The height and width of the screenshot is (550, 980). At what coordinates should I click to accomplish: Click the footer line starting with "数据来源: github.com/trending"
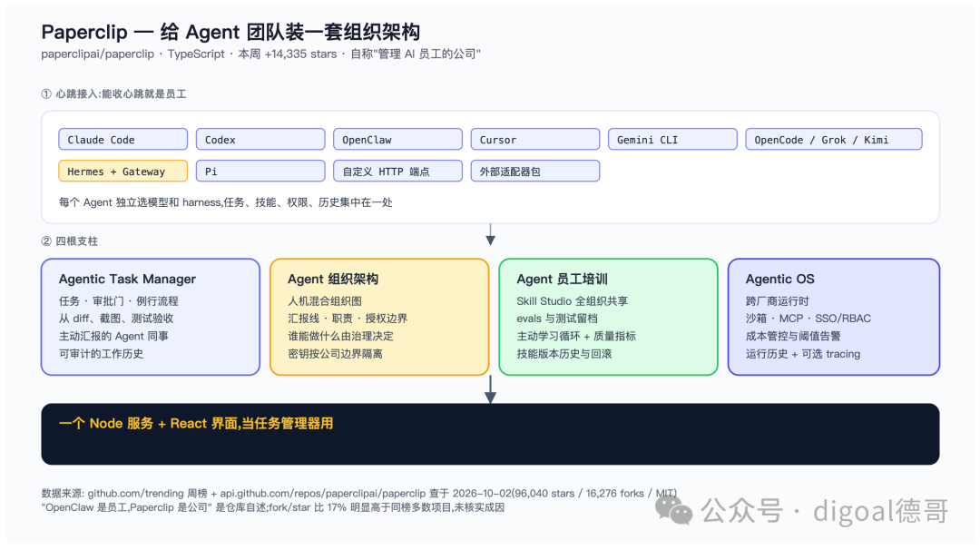pyautogui.click(x=358, y=494)
